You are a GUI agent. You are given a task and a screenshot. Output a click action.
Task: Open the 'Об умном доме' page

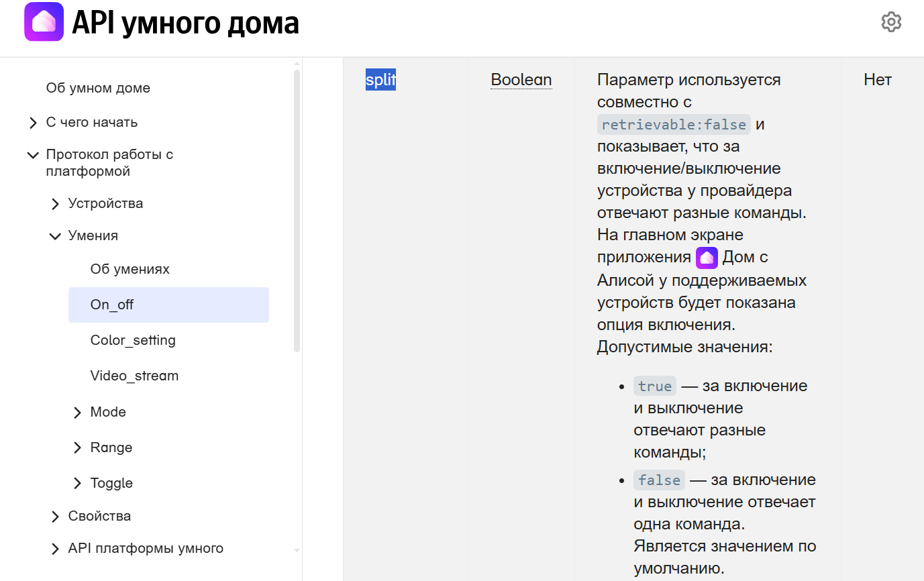98,88
